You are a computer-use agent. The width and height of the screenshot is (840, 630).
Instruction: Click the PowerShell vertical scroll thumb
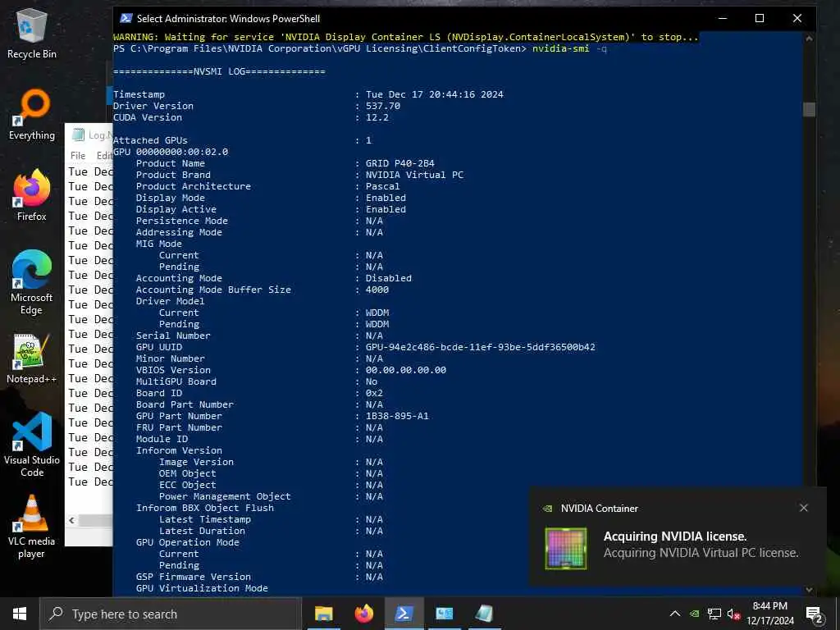(x=809, y=109)
